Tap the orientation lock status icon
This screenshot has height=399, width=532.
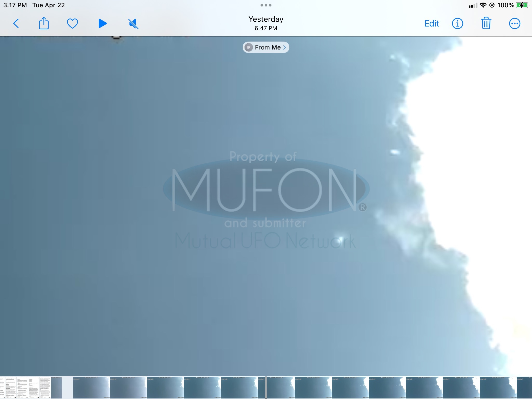tap(492, 5)
